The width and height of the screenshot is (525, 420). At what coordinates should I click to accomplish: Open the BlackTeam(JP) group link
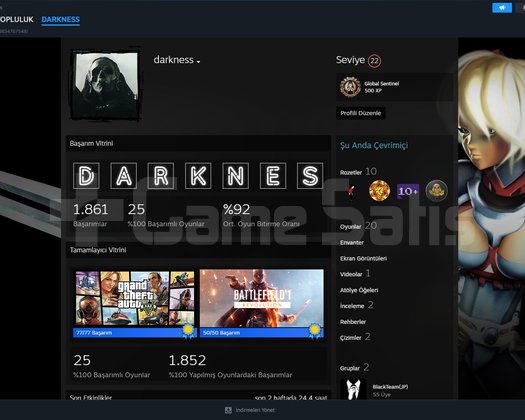coord(390,387)
